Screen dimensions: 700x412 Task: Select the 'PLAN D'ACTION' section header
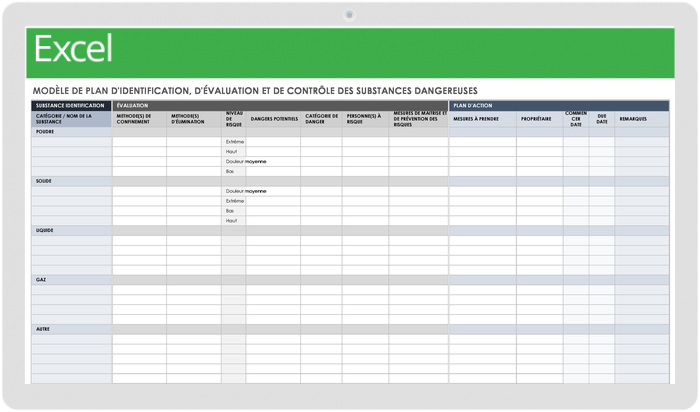559,106
